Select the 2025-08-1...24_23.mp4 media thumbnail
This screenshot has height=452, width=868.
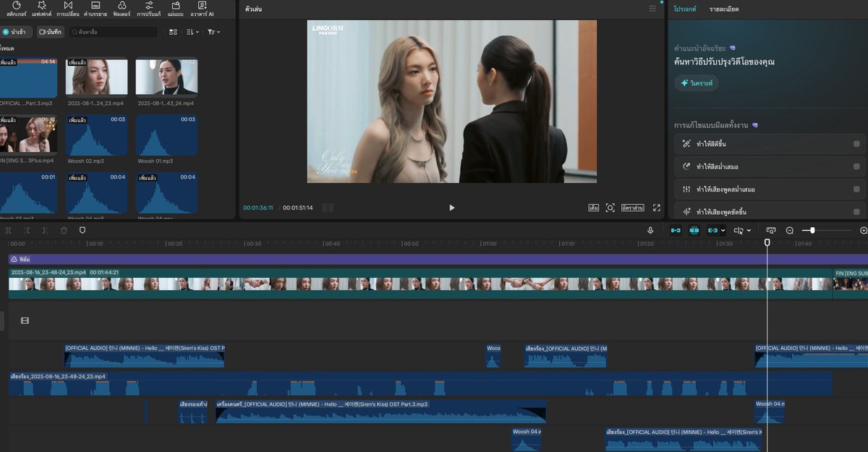point(97,77)
